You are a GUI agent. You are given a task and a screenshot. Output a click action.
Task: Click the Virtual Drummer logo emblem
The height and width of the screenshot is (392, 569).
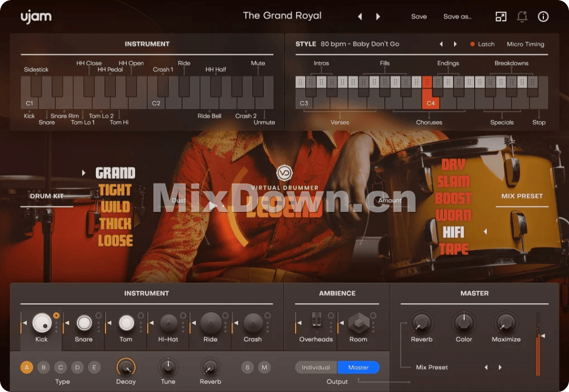pos(284,173)
